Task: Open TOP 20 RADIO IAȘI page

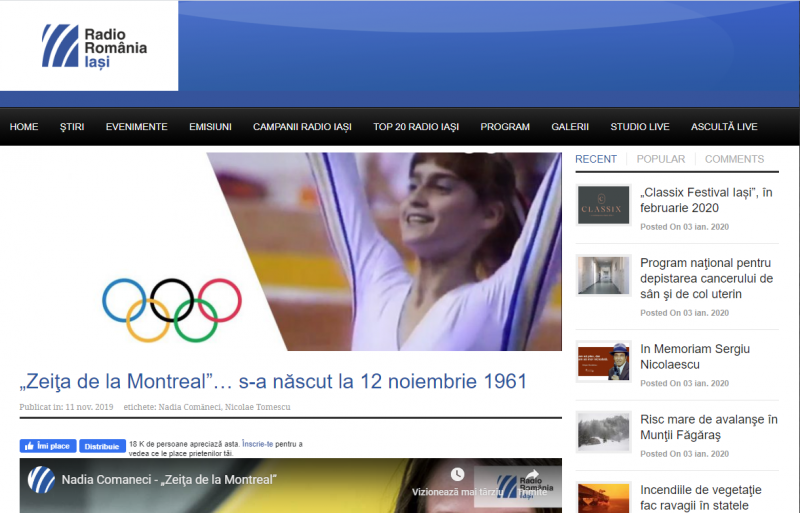Action: [416, 127]
